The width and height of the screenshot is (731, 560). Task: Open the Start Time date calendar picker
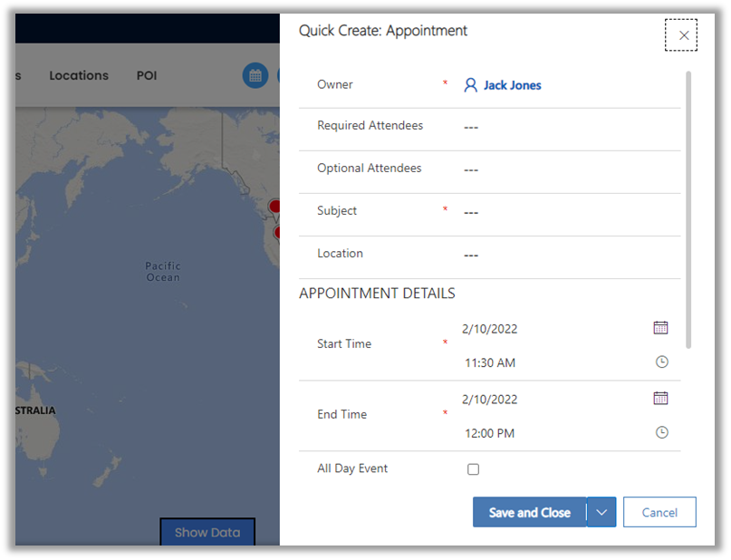coord(660,328)
